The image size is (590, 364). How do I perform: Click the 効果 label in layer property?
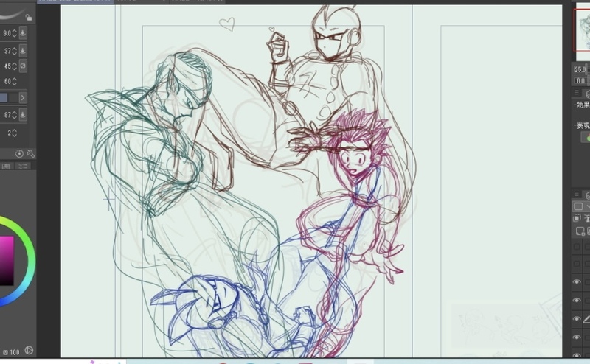583,105
